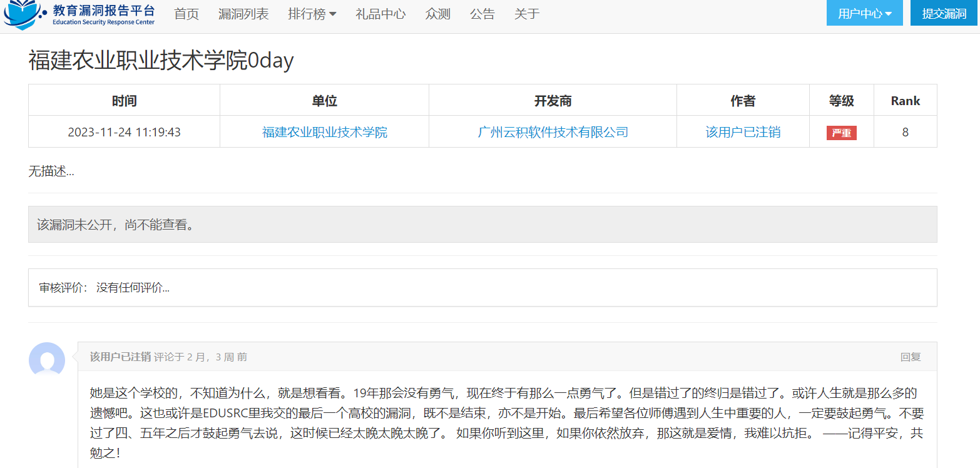Click the comment body paragraph text

507,422
